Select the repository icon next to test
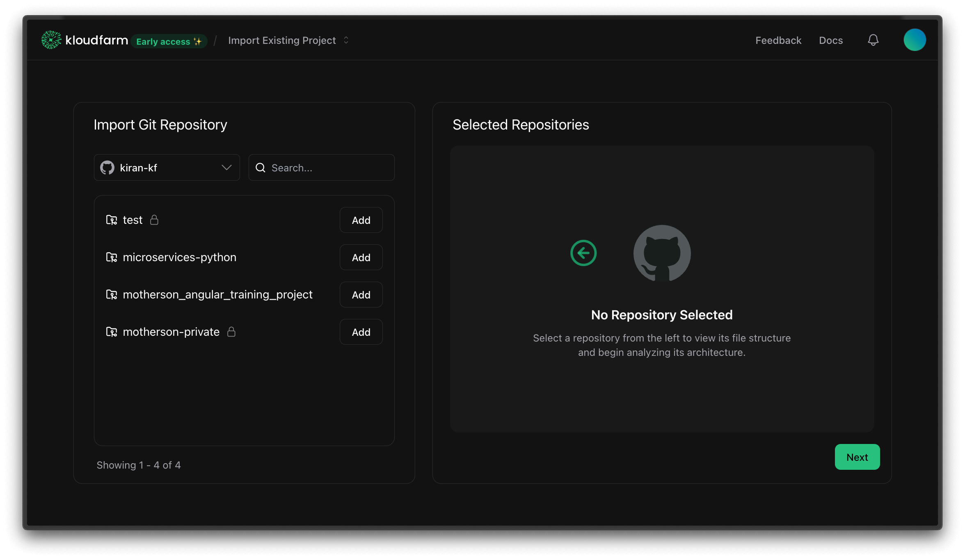 [x=111, y=220]
